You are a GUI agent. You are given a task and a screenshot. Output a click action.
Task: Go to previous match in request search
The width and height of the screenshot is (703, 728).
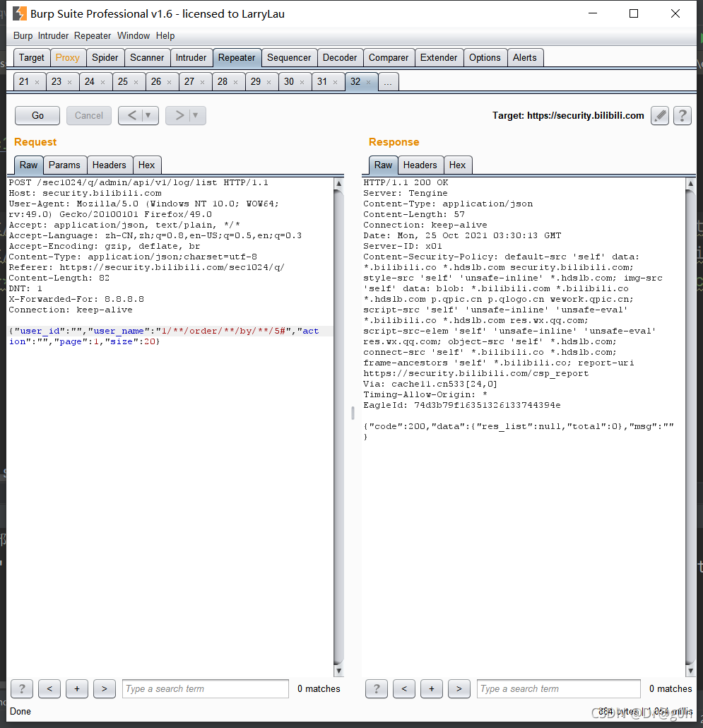coord(49,688)
